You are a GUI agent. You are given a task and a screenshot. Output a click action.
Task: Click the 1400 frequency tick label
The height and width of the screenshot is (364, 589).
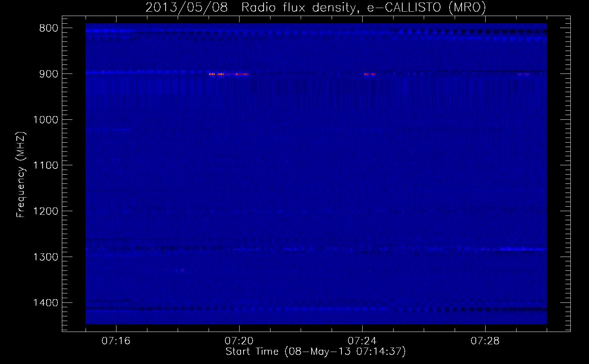[x=46, y=303]
